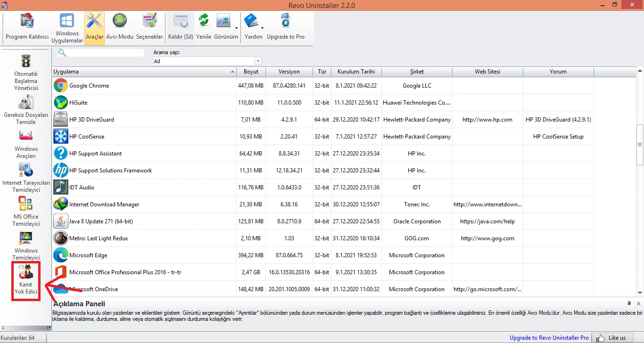
Task: Click the Kaldır (Sil) toolbar button
Action: [x=181, y=28]
